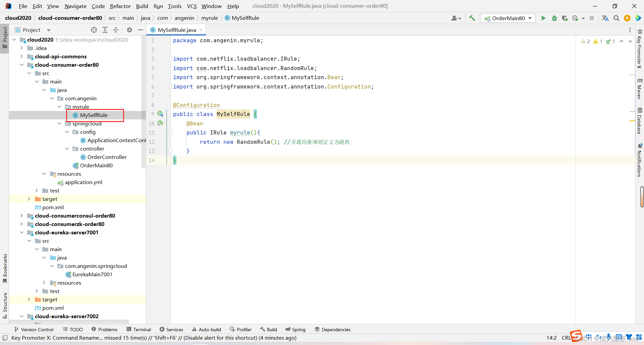Start debugging with the bug icon

554,18
